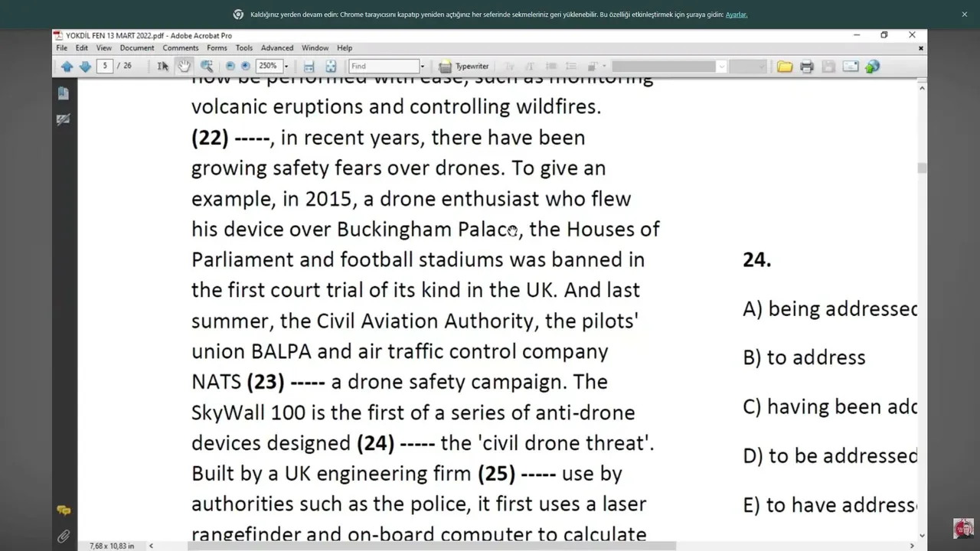Click the vertical scrollbar down arrow
The height and width of the screenshot is (551, 980).
[922, 535]
